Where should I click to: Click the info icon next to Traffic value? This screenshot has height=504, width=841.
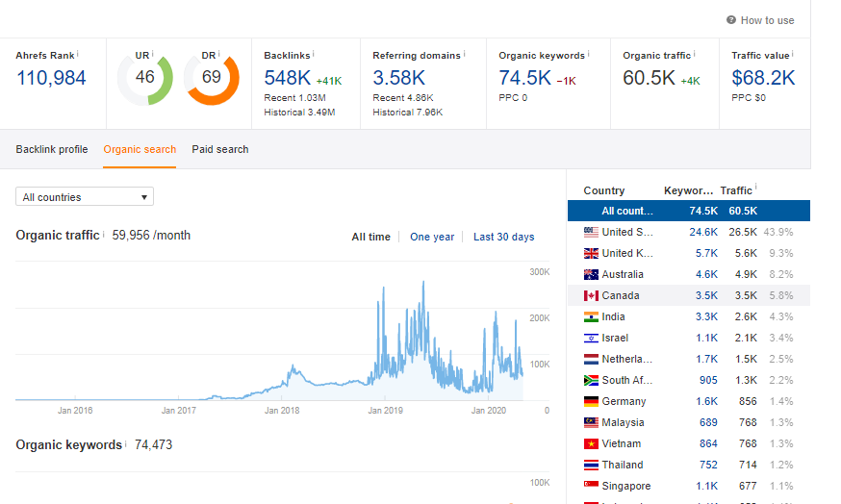pyautogui.click(x=793, y=54)
